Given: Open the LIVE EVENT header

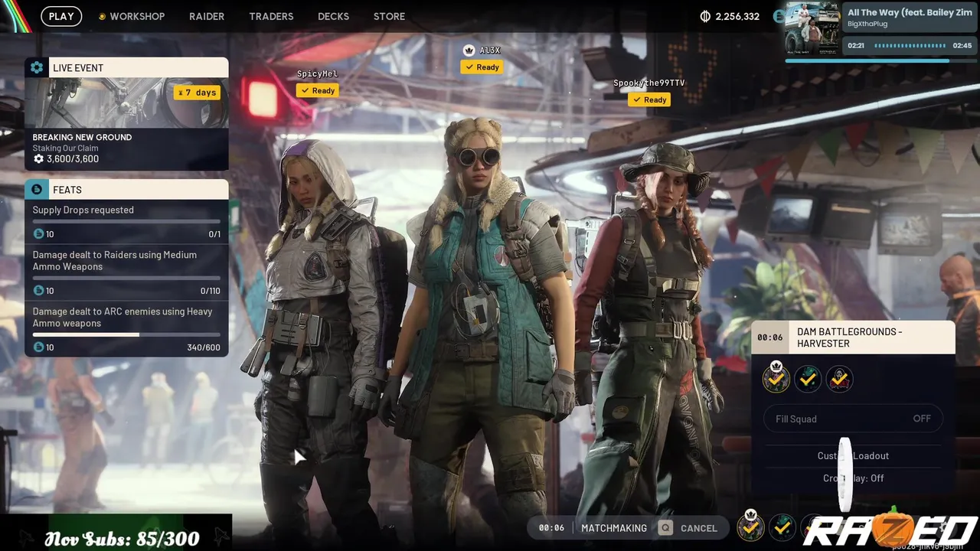Looking at the screenshot, I should 126,67.
